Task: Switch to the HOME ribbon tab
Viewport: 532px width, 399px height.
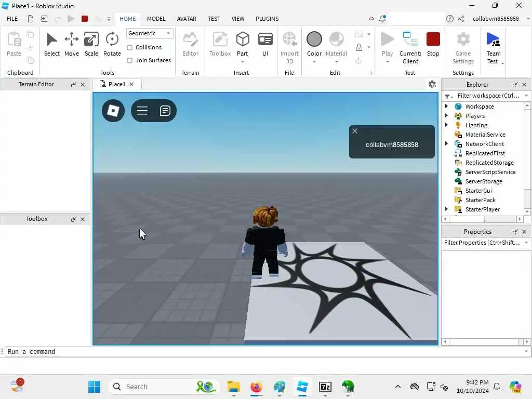Action: tap(127, 19)
